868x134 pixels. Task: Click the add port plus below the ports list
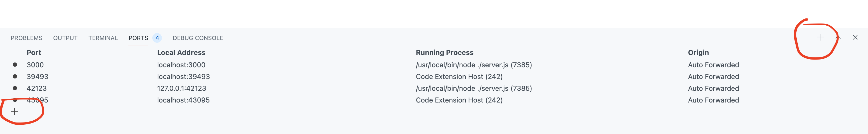coord(14,111)
